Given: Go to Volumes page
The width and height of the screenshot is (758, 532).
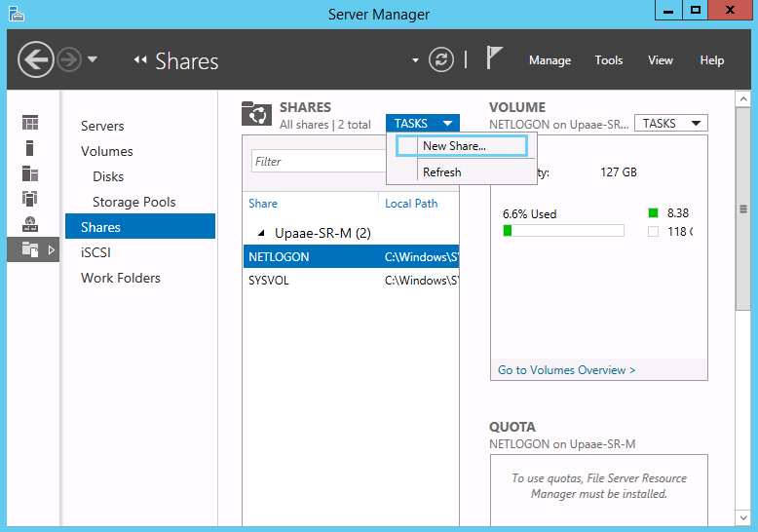Looking at the screenshot, I should pyautogui.click(x=107, y=151).
